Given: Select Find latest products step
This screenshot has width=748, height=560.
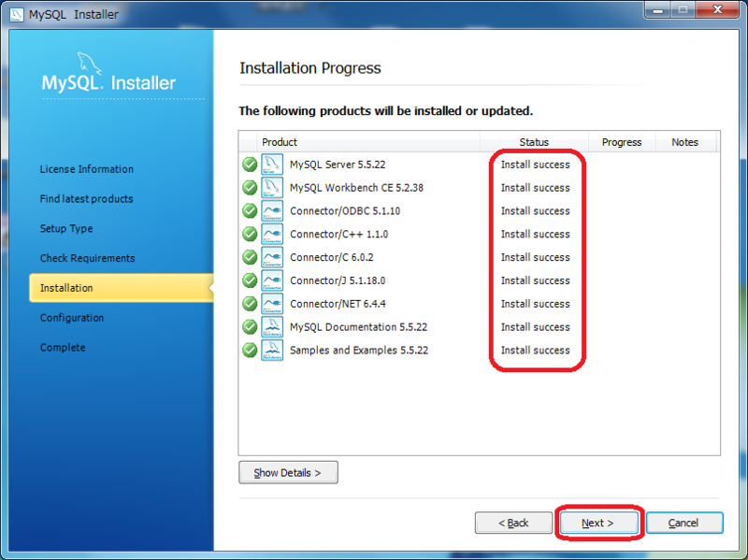Looking at the screenshot, I should tap(86, 199).
